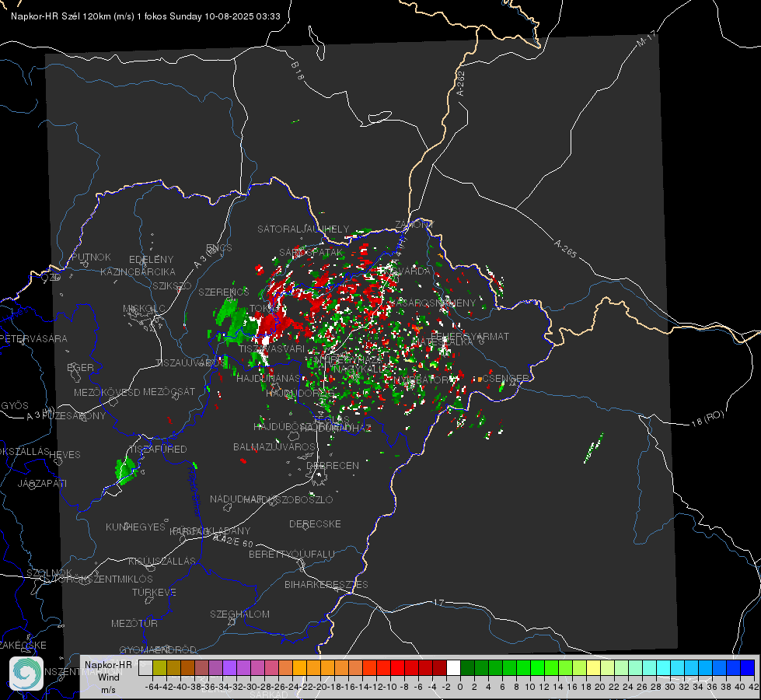Click the TISZAFÜRED town label
Viewport: 761px width, 700px height.
pos(158,450)
